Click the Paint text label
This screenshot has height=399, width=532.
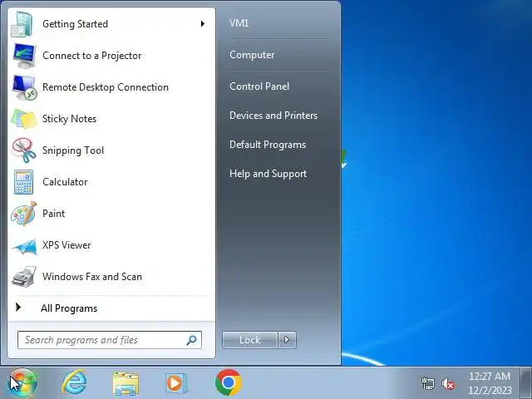(x=53, y=214)
